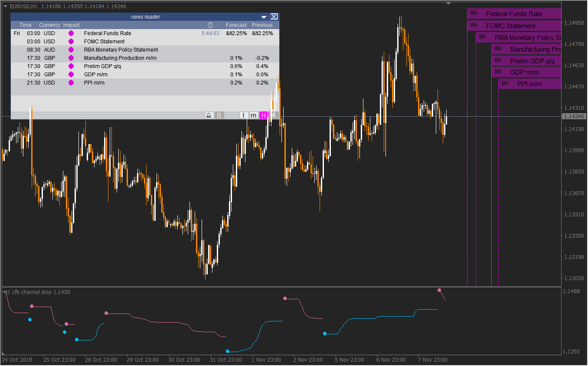This screenshot has height=366, width=588.
Task: Click the impact dot for RBA Monetary Policy Statement
Action: pos(71,50)
